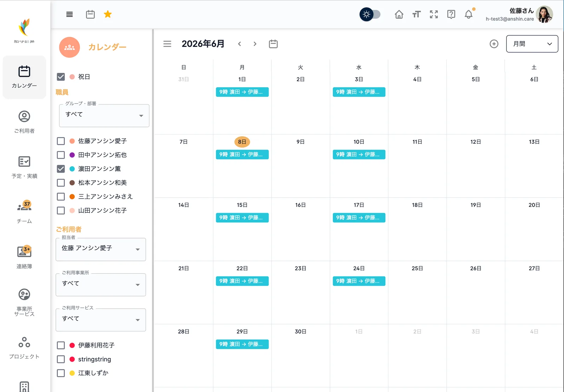Uncheck 濵田アンシン薫 checkbox
The width and height of the screenshot is (564, 392).
tap(61, 169)
